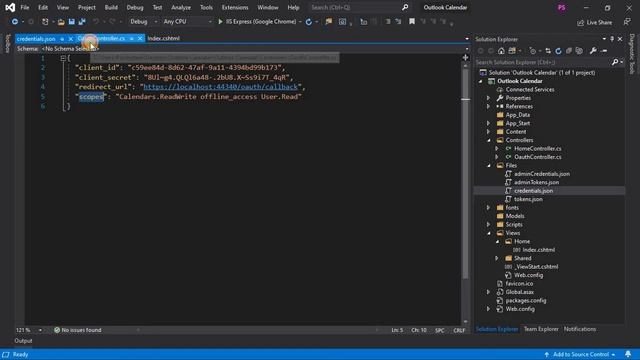The image size is (640, 360).
Task: Open the Debug configuration dropdown
Action: point(144,22)
